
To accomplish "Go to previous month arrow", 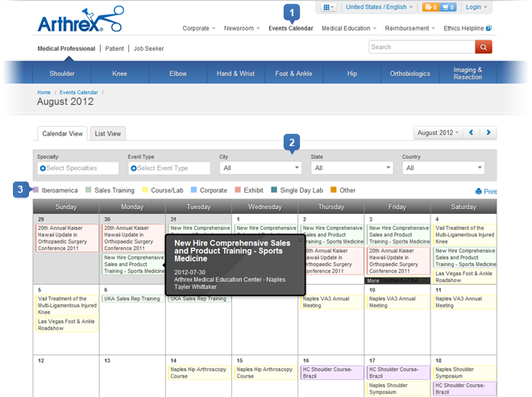I will tap(471, 132).
